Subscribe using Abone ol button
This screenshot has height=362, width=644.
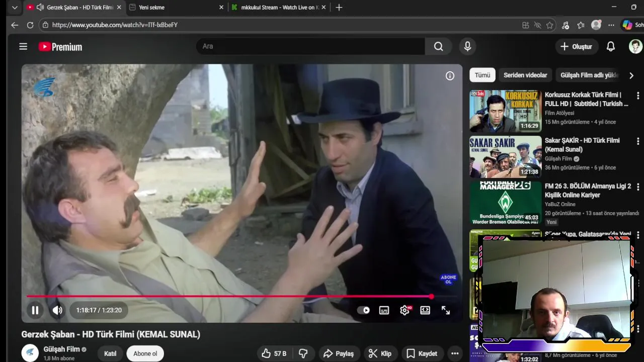coord(145,353)
